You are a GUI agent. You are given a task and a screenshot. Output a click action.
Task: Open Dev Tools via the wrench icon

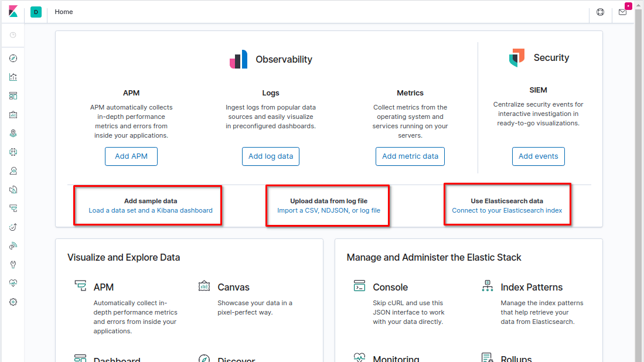pos(13,264)
